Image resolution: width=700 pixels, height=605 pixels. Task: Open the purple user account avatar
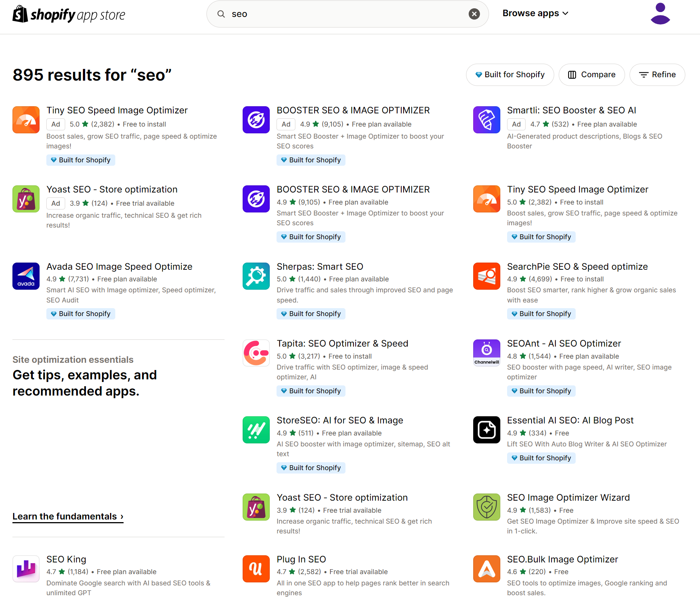[x=660, y=14]
